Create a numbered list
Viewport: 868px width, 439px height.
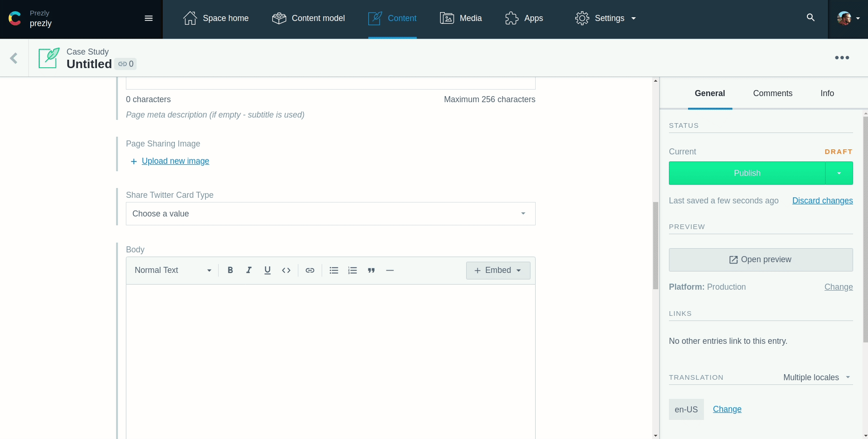coord(352,270)
